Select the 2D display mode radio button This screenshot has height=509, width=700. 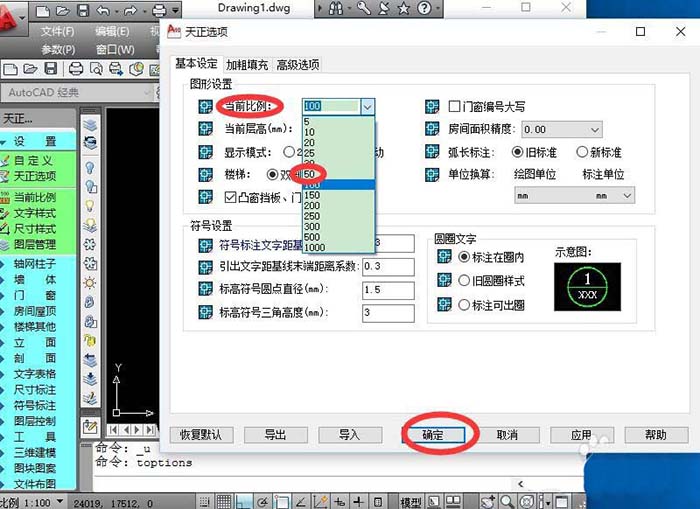pyautogui.click(x=289, y=152)
